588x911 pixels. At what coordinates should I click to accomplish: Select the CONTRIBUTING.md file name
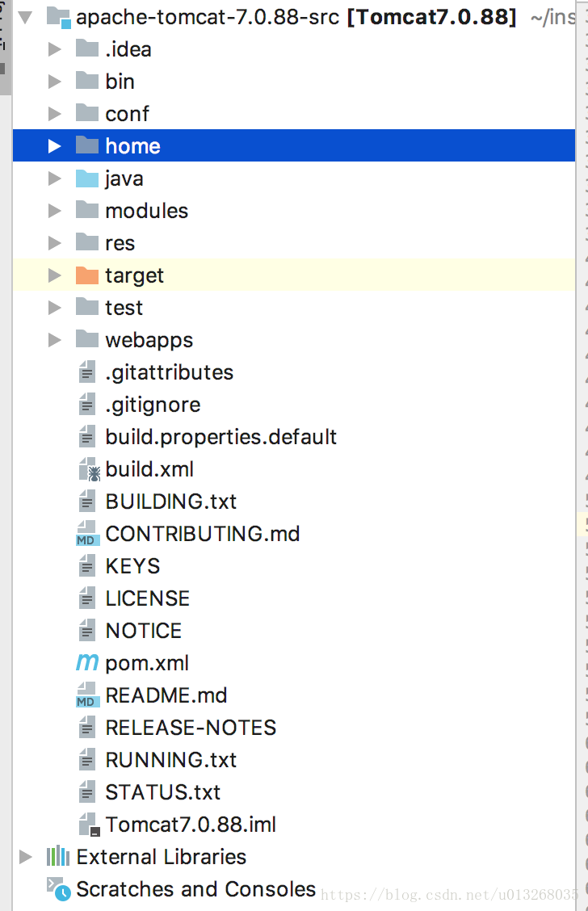point(202,533)
